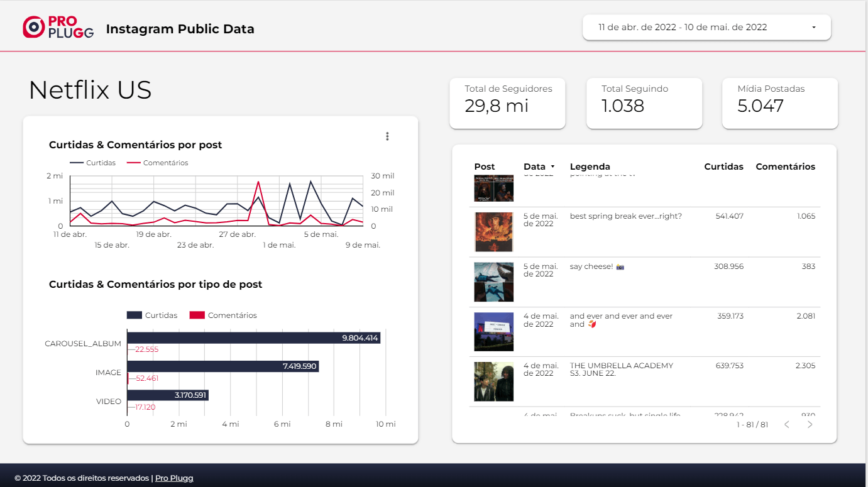Viewport: 868px width, 487px height.
Task: Click the Comentários value 2.081
Action: [806, 316]
